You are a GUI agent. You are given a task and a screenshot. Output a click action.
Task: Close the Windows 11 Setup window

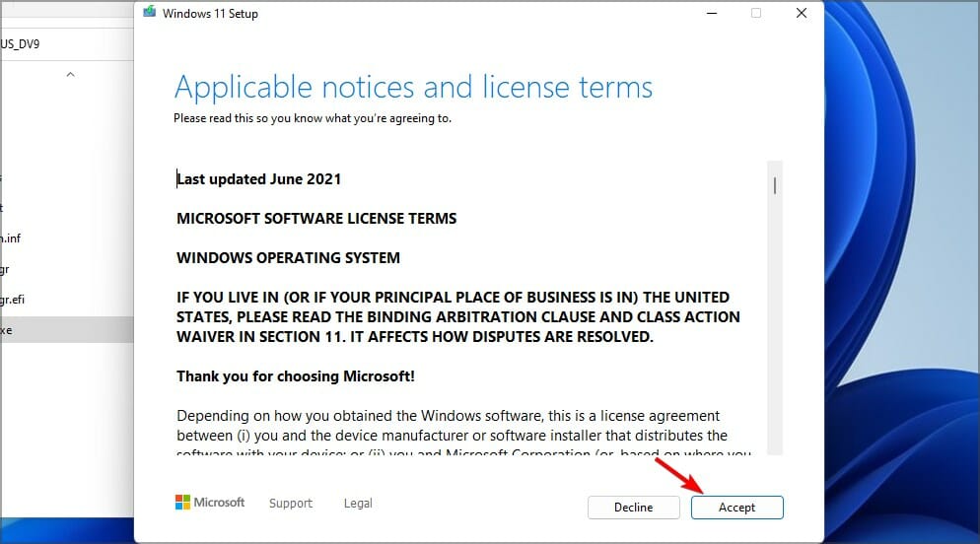pos(801,14)
